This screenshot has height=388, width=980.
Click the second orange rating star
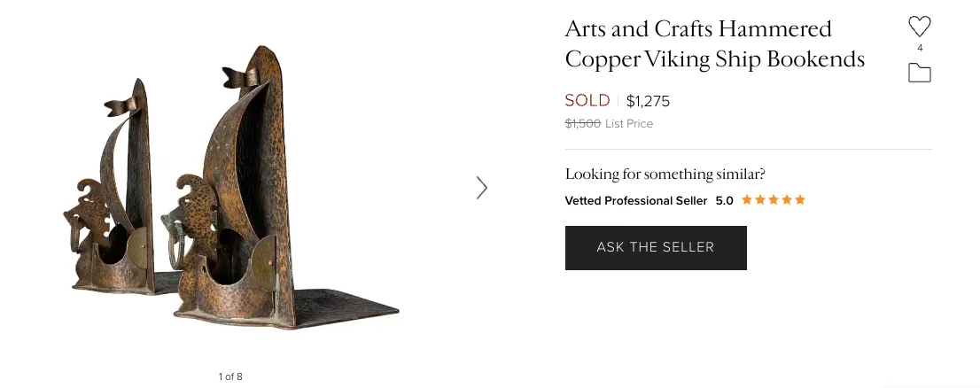760,200
